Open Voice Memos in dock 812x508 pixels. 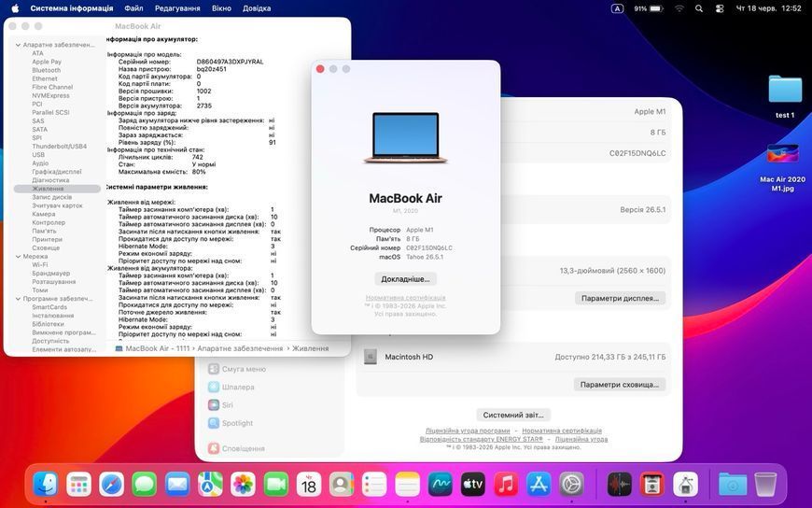[x=620, y=486]
